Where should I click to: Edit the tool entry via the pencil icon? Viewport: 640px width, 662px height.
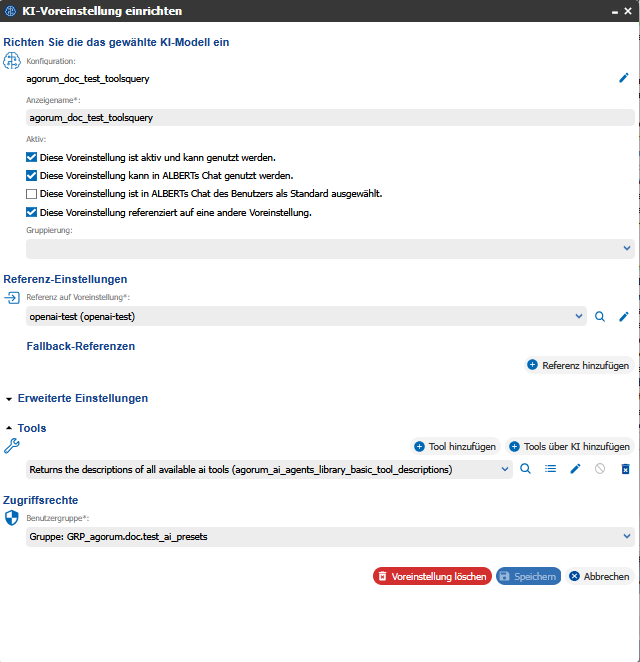pos(575,469)
